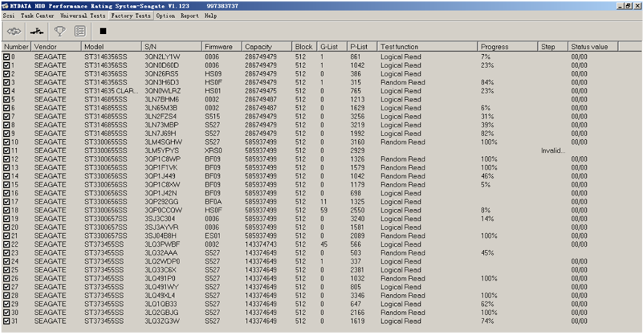Viewport: 644px width, 334px height.
Task: Click P-List value 3346
Action: [x=357, y=295]
